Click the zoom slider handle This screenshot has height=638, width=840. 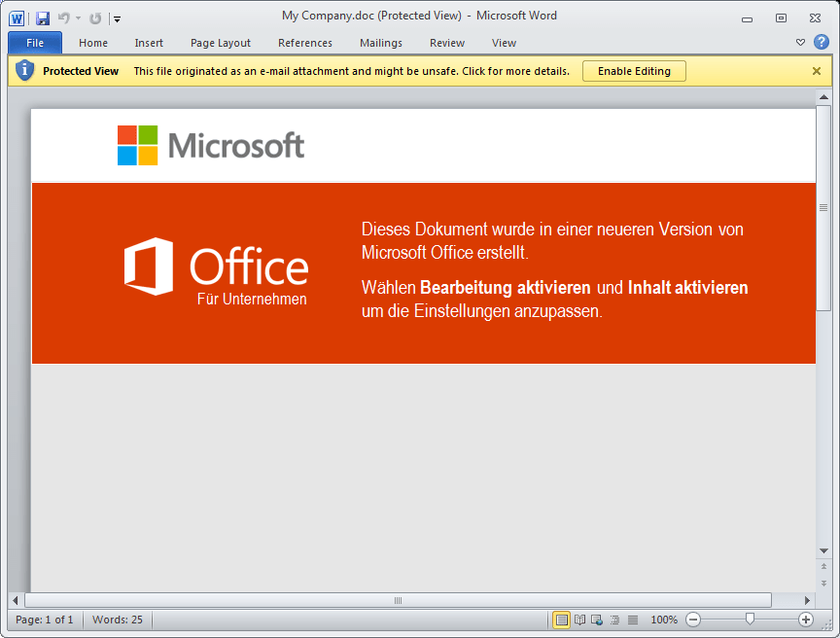click(x=750, y=620)
